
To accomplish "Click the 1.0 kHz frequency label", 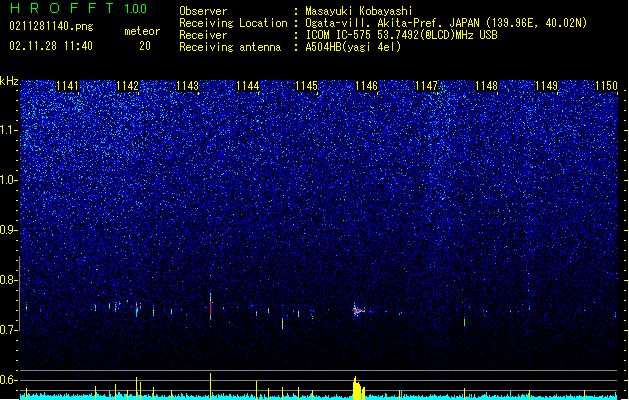I will (9, 180).
